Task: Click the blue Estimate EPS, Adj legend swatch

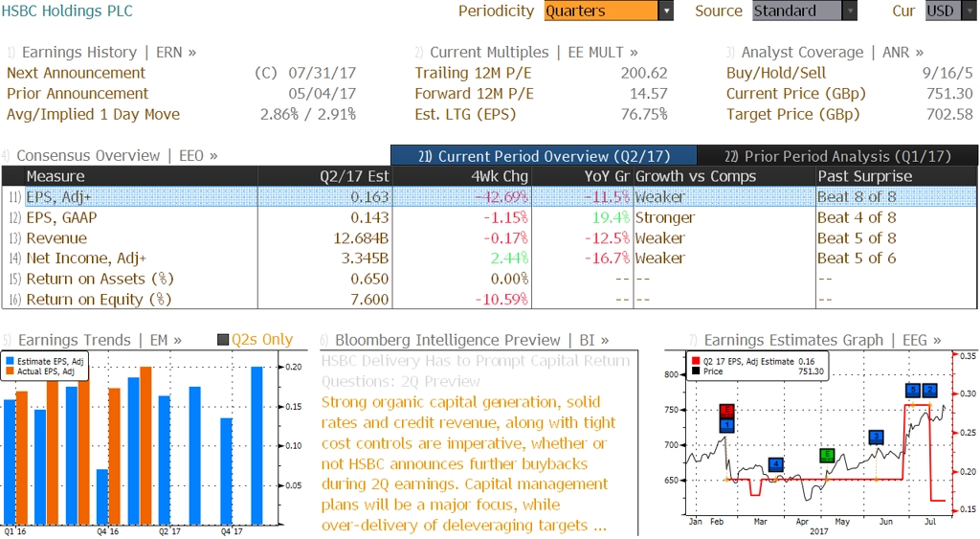Action: [10, 362]
